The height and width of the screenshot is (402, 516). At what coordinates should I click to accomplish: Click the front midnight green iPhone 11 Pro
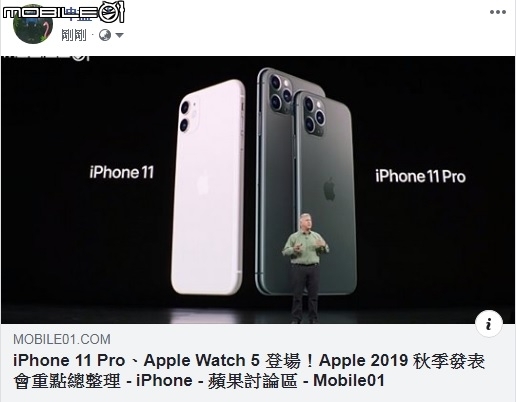pyautogui.click(x=324, y=193)
